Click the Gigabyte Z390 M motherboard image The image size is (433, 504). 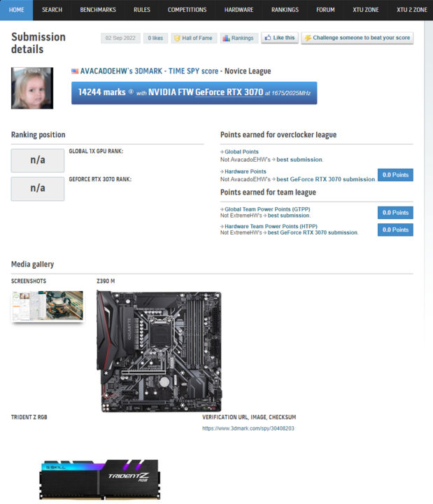(x=159, y=351)
